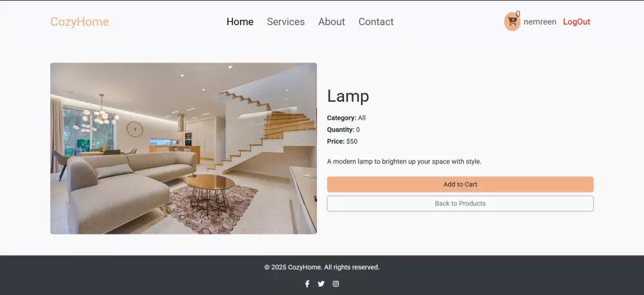Viewport: 644px width, 295px height.
Task: Click the Price: $50 text
Action: tap(342, 141)
